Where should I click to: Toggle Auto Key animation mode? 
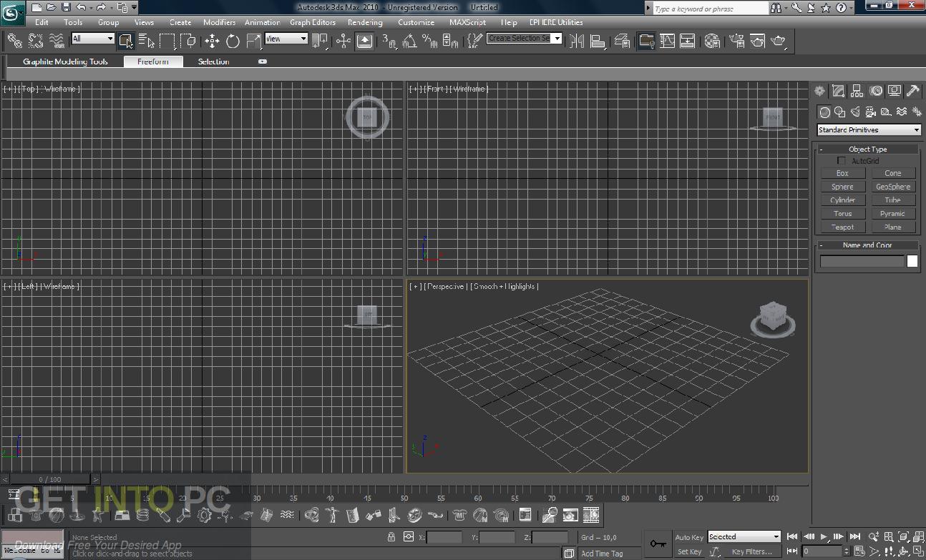[x=689, y=537]
